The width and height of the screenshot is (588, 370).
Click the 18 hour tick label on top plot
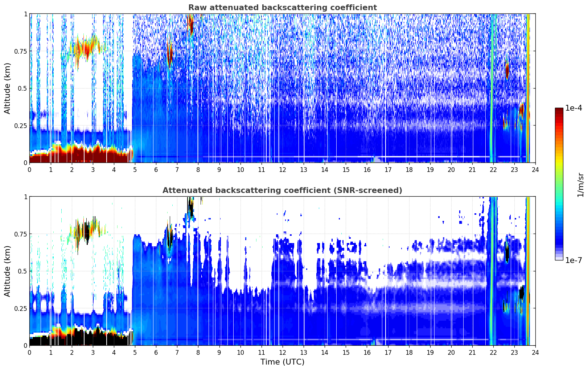(x=409, y=169)
